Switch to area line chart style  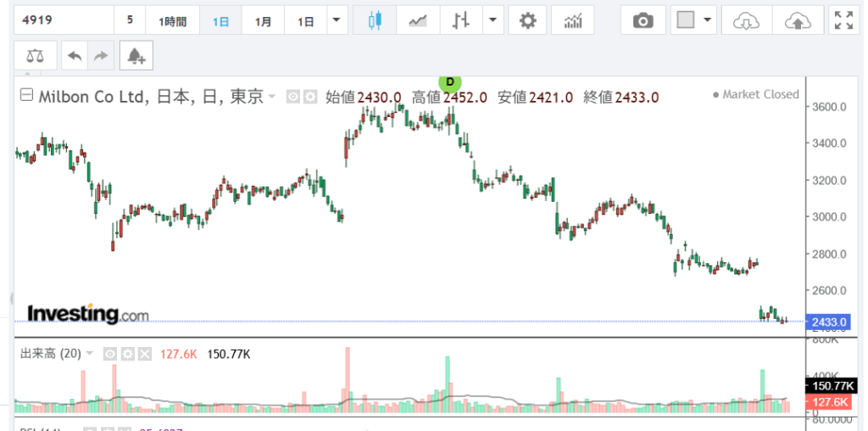coord(418,20)
